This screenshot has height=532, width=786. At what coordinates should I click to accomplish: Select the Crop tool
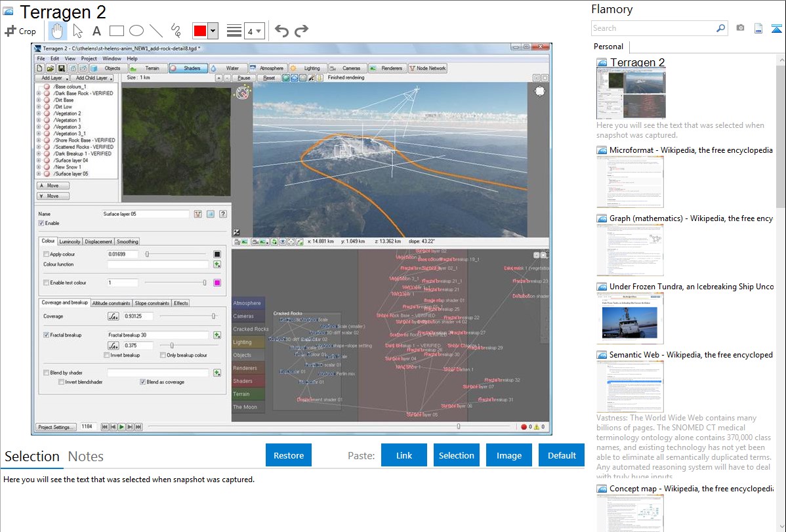point(20,31)
